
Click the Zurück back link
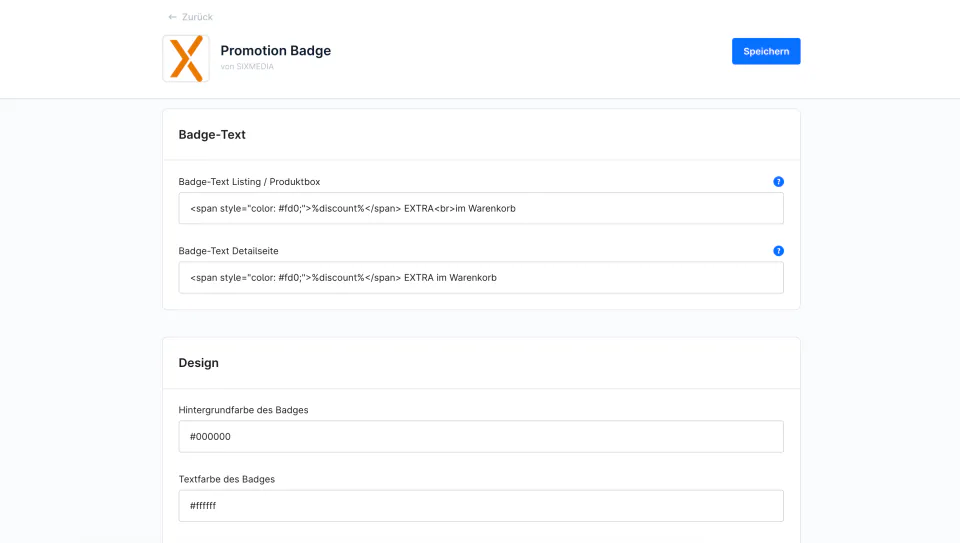[190, 17]
